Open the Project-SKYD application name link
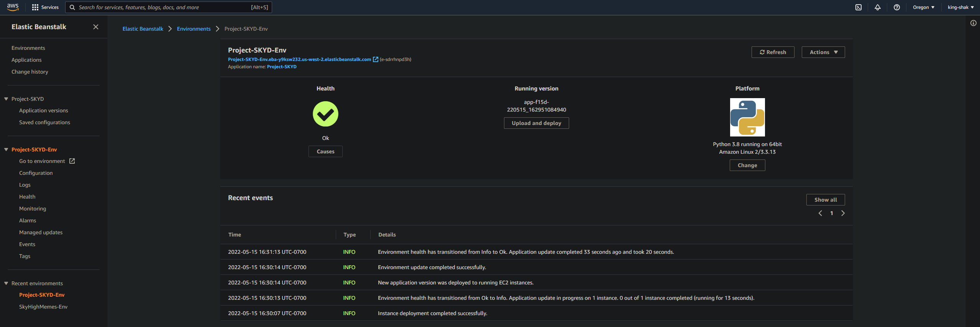This screenshot has height=327, width=980. [x=282, y=67]
